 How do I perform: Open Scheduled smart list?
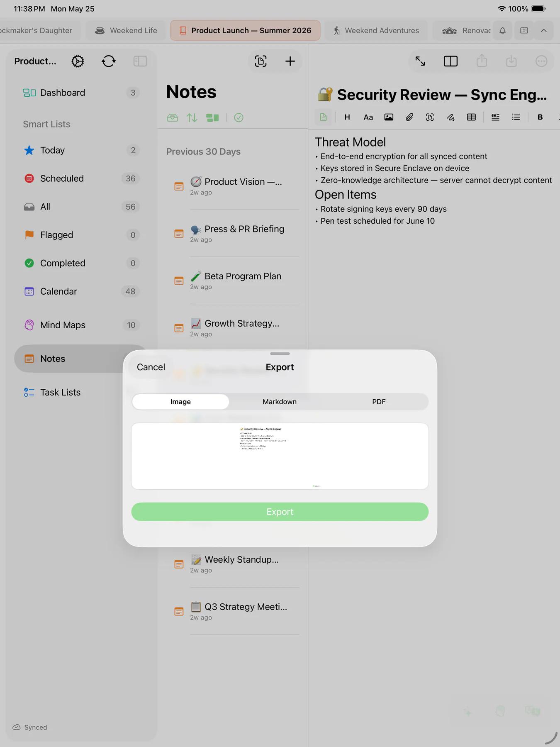click(x=80, y=178)
